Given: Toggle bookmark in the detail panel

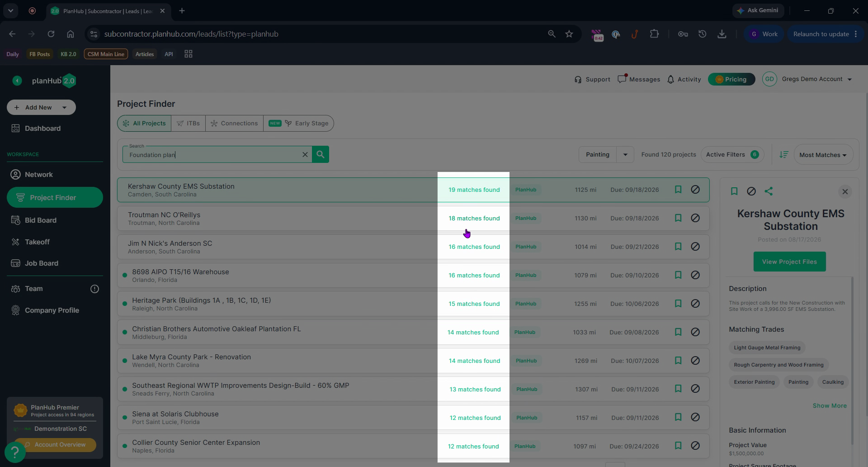Looking at the screenshot, I should [734, 191].
